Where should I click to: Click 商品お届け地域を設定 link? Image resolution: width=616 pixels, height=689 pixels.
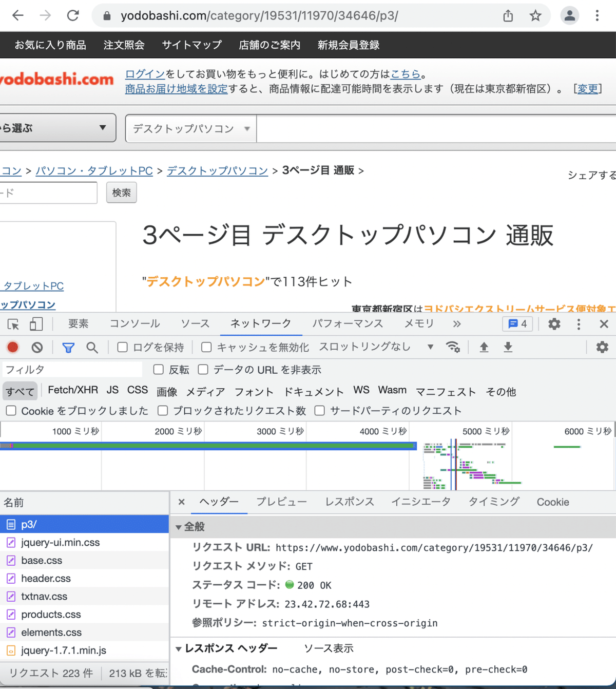click(x=176, y=89)
